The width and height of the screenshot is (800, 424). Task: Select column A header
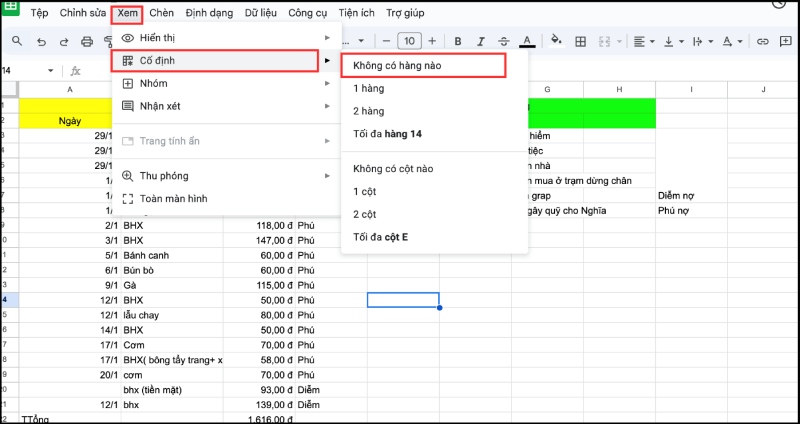70,89
